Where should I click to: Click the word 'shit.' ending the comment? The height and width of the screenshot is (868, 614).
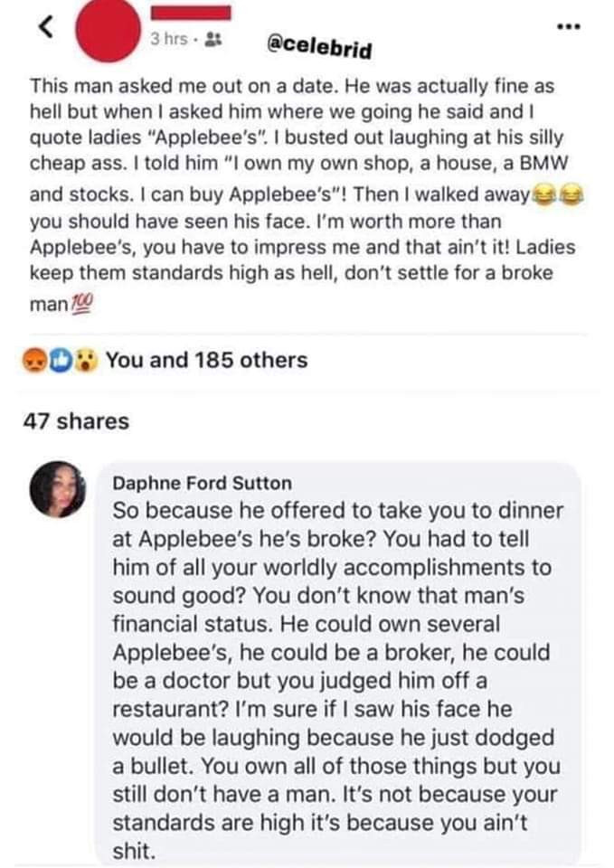pyautogui.click(x=133, y=850)
